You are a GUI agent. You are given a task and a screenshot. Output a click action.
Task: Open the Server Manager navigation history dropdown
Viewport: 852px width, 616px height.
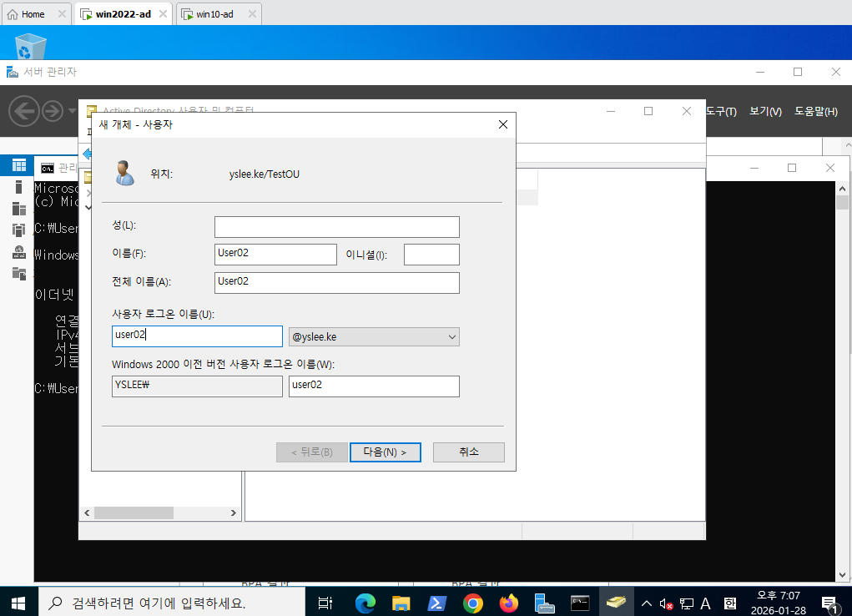pos(72,111)
